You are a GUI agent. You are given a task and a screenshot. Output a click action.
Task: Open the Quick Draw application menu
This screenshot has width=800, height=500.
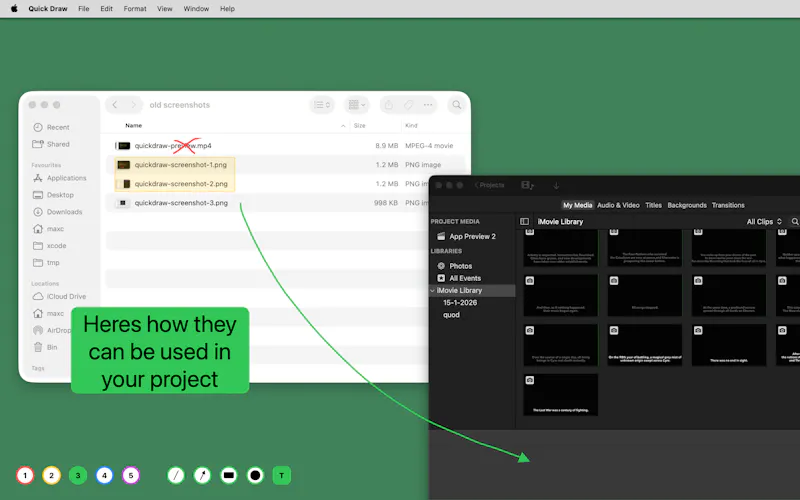[x=48, y=9]
